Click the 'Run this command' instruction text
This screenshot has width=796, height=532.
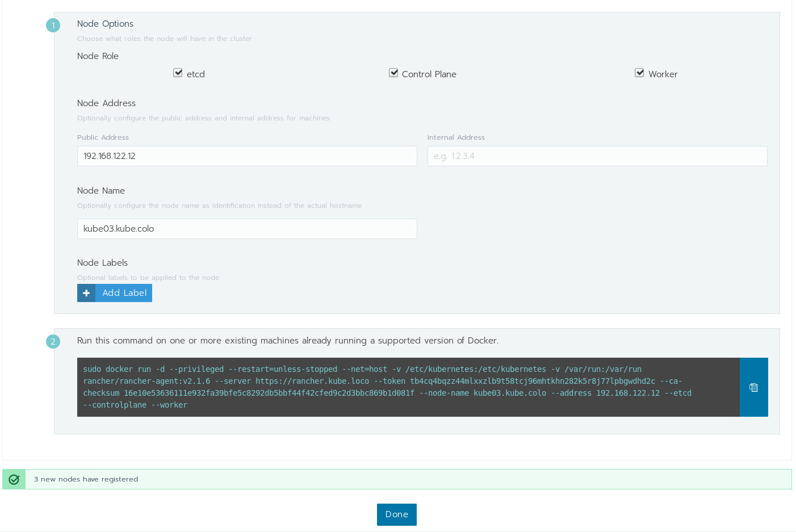[288, 341]
